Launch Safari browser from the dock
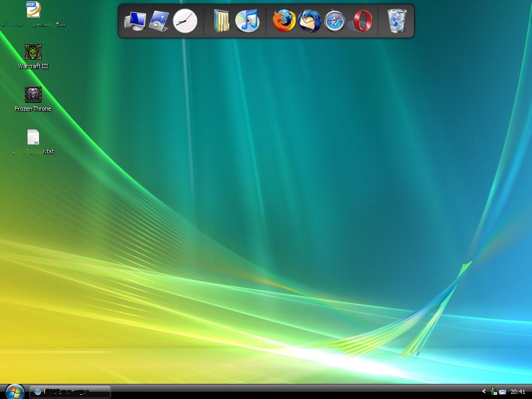 coord(335,21)
